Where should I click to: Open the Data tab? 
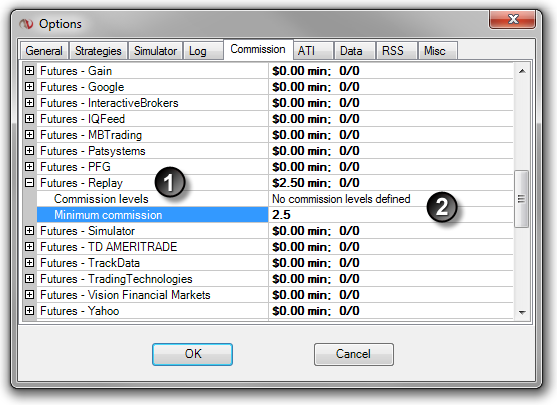[x=355, y=51]
